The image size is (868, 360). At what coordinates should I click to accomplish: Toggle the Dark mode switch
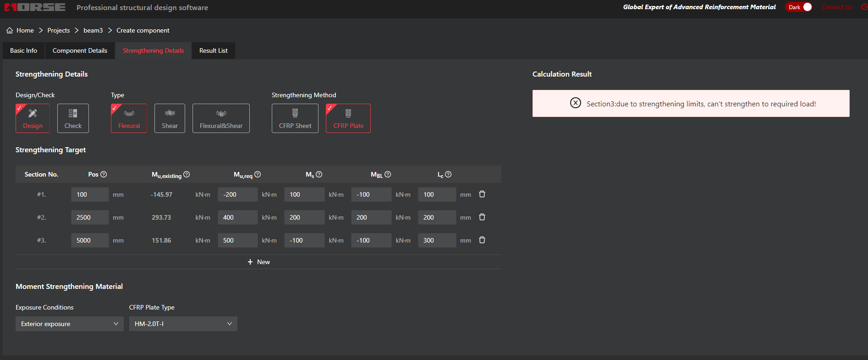pos(800,7)
